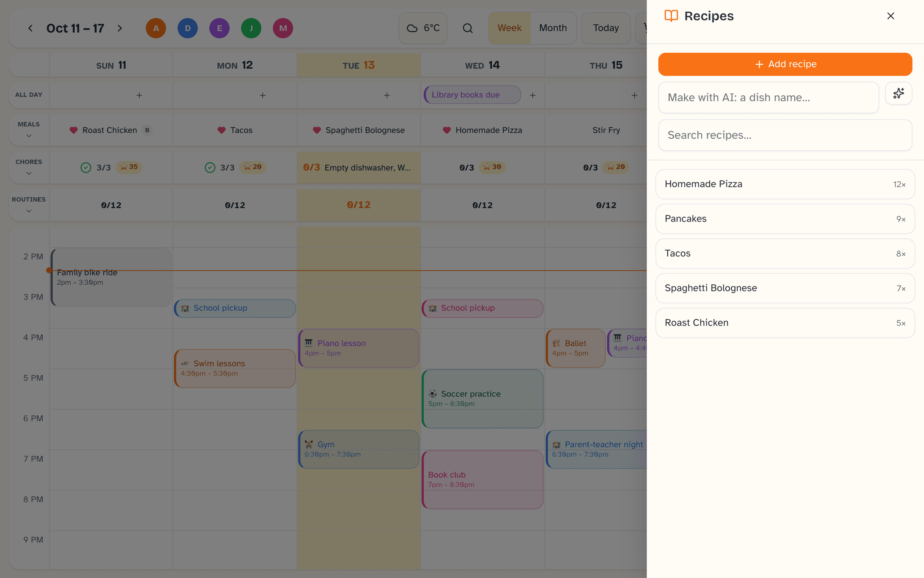
Task: Toggle heart on Homemade Pizza meal
Action: click(447, 130)
